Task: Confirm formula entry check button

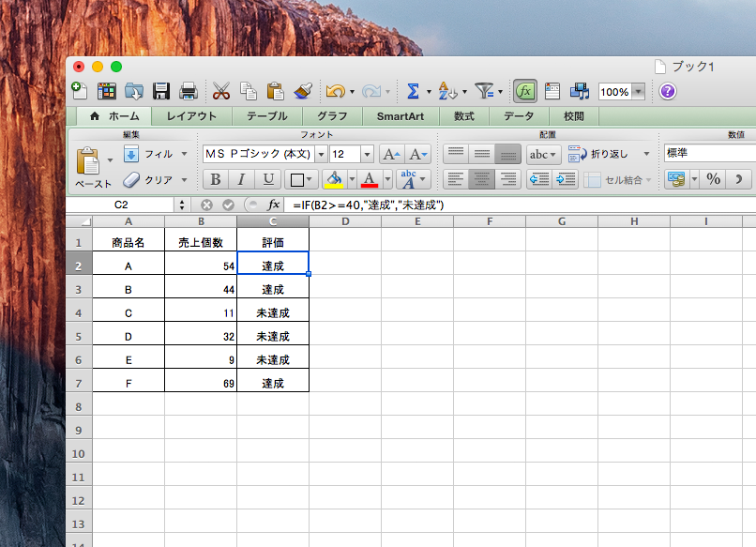Action: (x=228, y=205)
